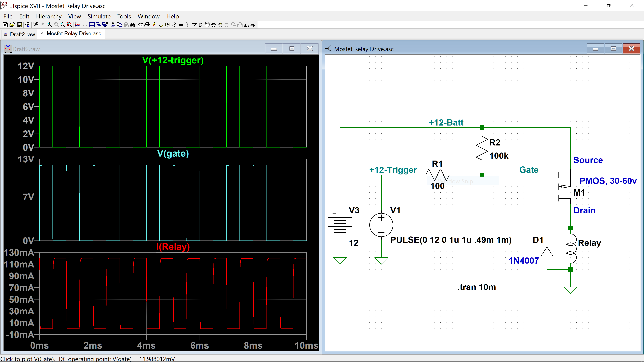The height and width of the screenshot is (362, 644).
Task: Click the 10ms time axis label
Action: (x=307, y=346)
